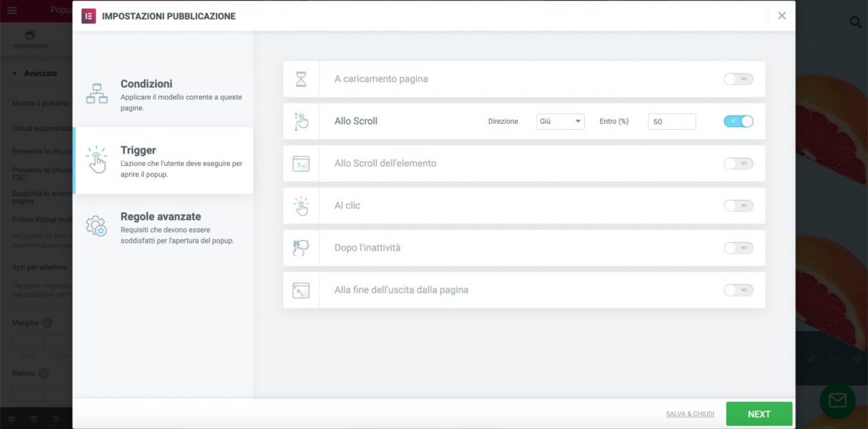Click the green NEXT button
Viewport: 868px width, 429px height.
coord(758,414)
